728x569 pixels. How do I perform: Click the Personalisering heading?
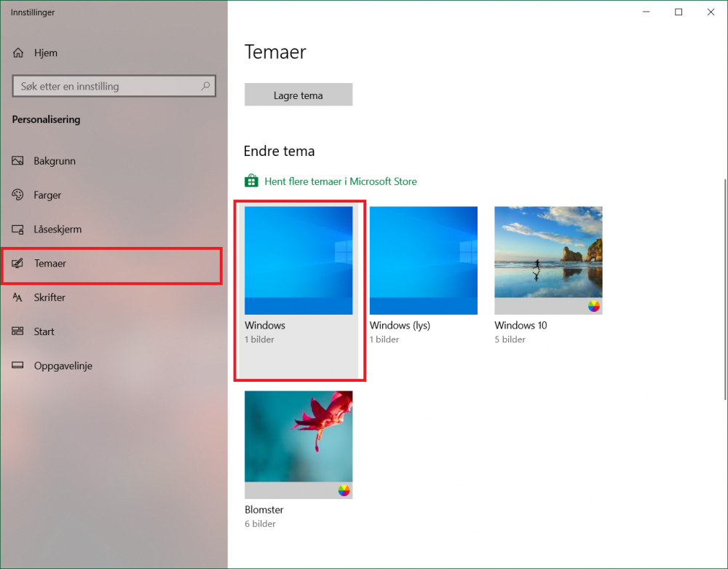46,119
